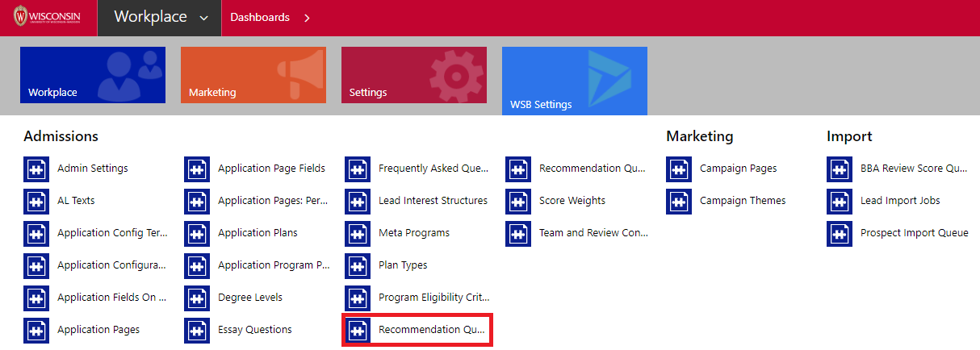Image resolution: width=980 pixels, height=350 pixels.
Task: Open the orange Marketing tile
Action: [x=253, y=75]
